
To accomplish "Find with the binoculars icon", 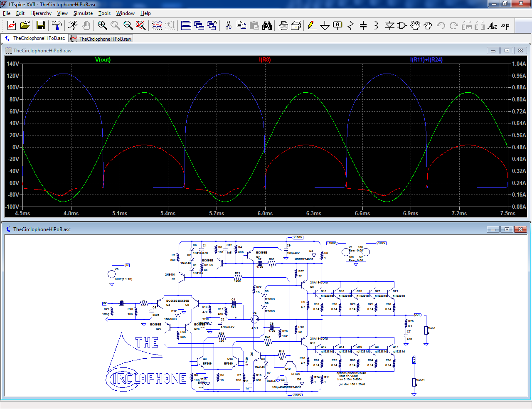I will [267, 26].
